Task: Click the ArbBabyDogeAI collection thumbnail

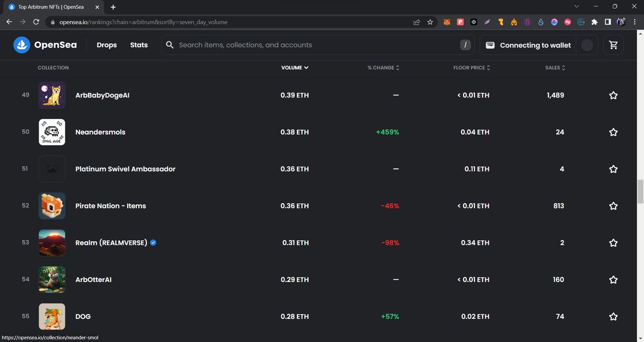Action: pos(52,95)
